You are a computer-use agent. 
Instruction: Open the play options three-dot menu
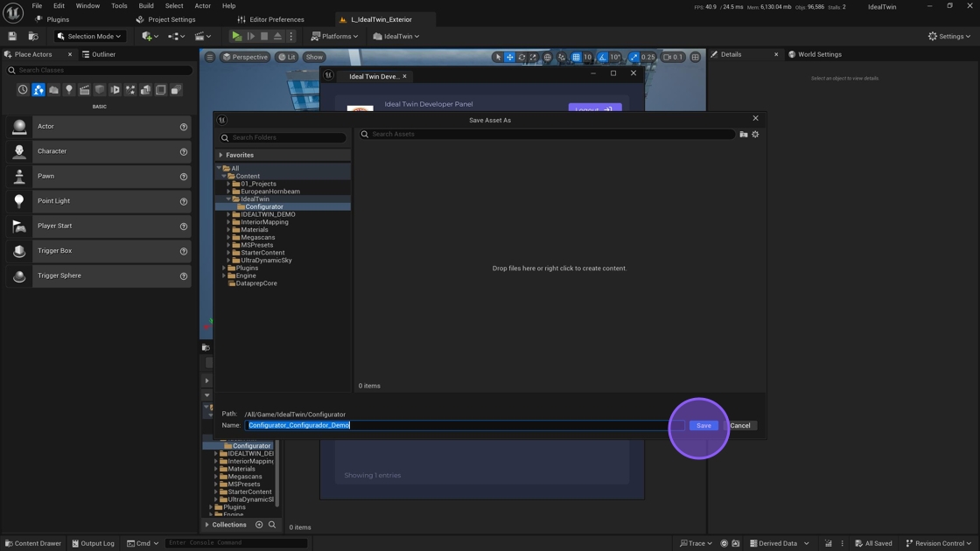point(290,36)
